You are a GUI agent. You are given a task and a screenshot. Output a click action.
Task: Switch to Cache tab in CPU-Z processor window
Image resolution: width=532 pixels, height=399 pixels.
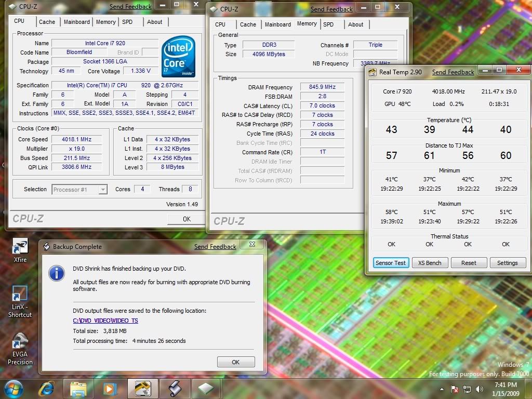click(47, 22)
